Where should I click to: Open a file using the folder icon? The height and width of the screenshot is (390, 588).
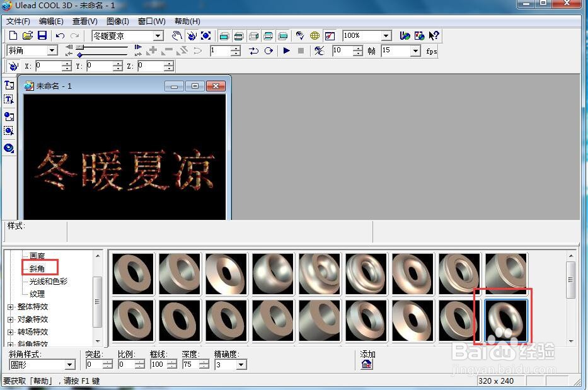click(x=27, y=36)
